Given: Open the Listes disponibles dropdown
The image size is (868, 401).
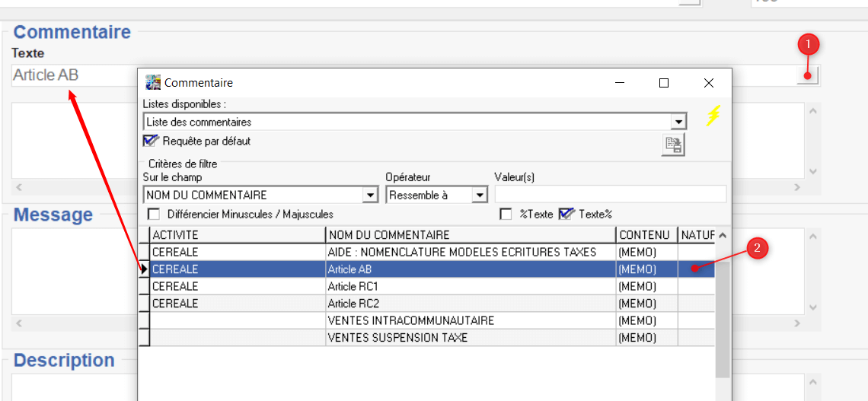Looking at the screenshot, I should (678, 122).
